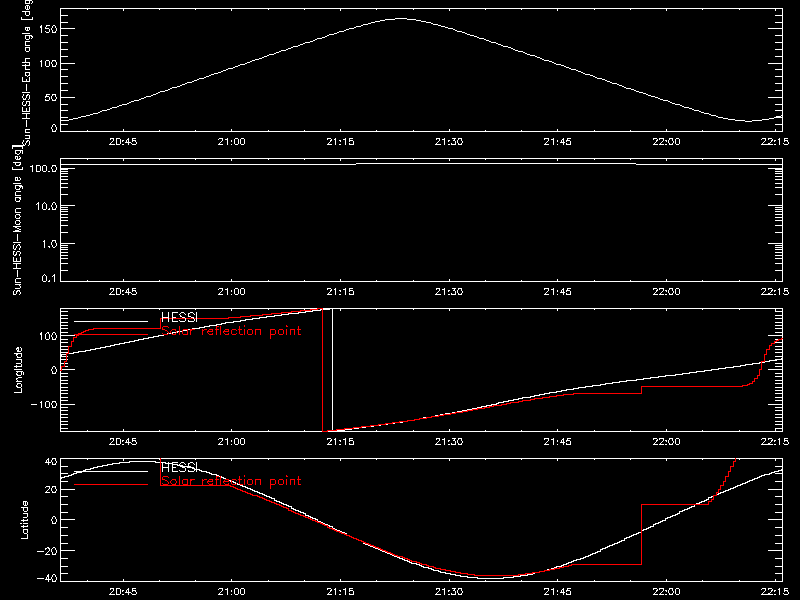The height and width of the screenshot is (600, 800).
Task: Select 10.0 tick on Moon angle plot
Action: pos(47,207)
